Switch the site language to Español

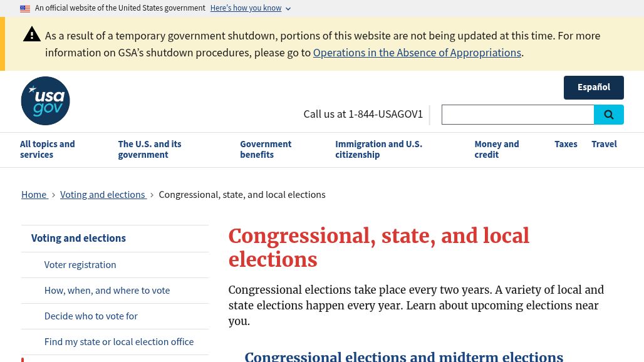[593, 88]
